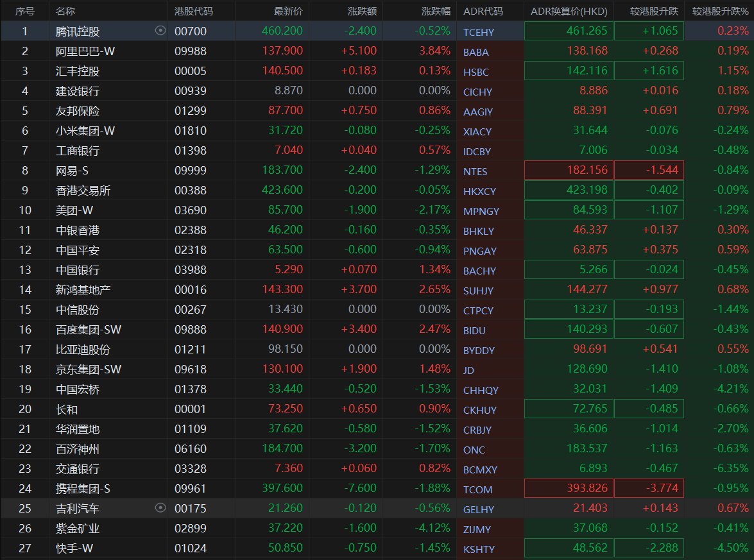Viewport: 754px width, 560px height.
Task: Open the NTES ADR code
Action: tap(475, 172)
